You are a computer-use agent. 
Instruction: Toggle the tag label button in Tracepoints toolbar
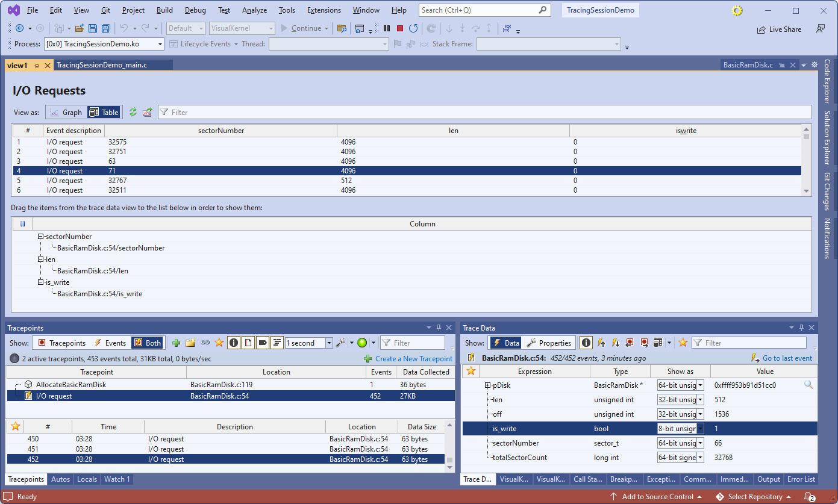coord(263,343)
